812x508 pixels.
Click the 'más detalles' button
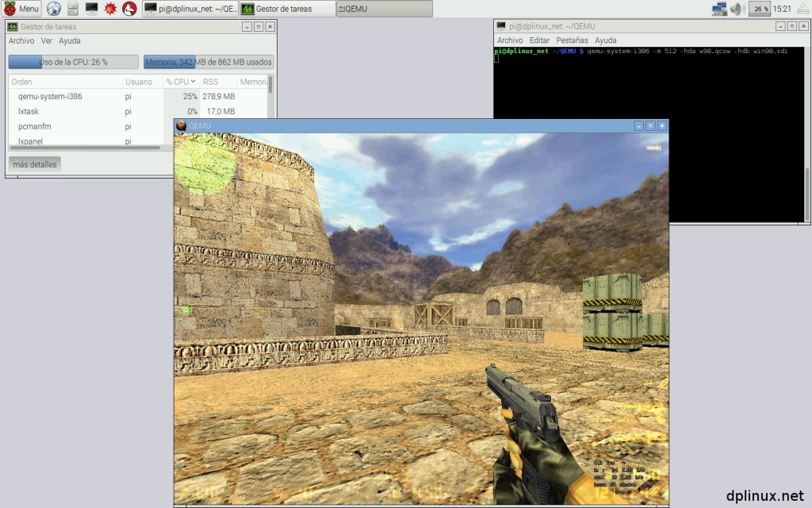pyautogui.click(x=34, y=164)
